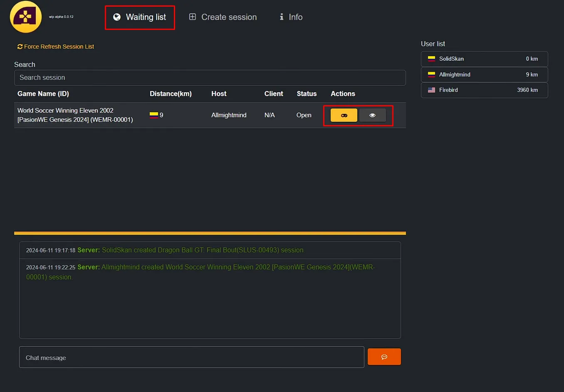
Task: Spectate the World Soccer session via eye button
Action: [x=372, y=115]
